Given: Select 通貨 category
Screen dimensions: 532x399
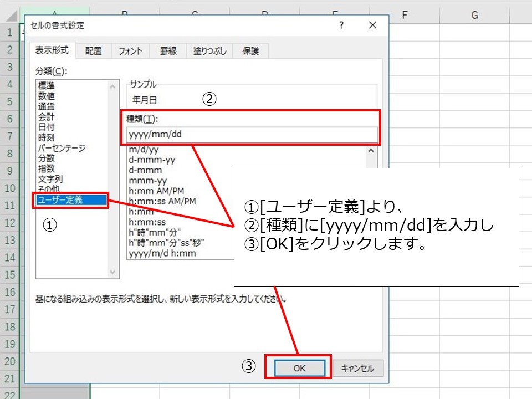Looking at the screenshot, I should [x=47, y=106].
